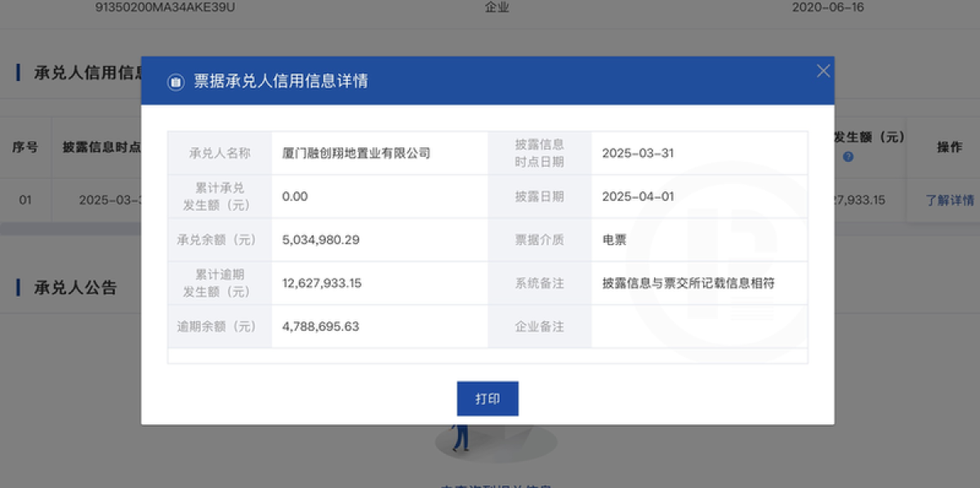Image resolution: width=980 pixels, height=488 pixels.
Task: Click the 累计逾期发生额 value 12,627,933.15 in dialog
Action: coord(322,283)
